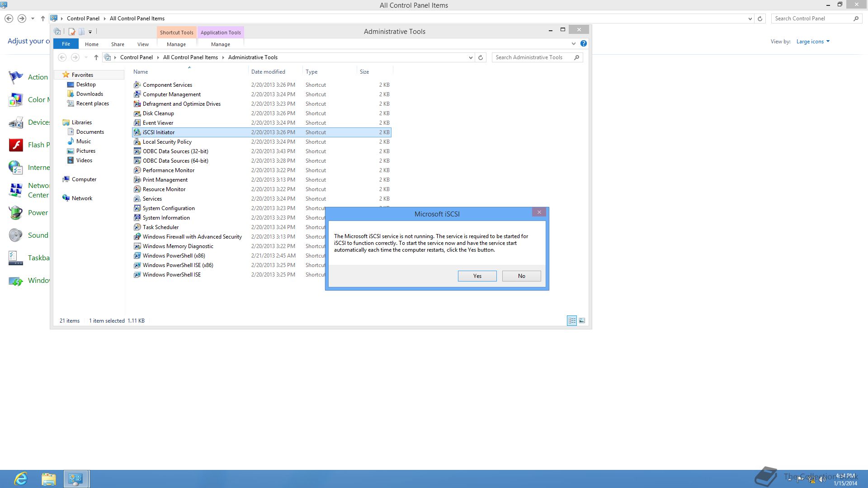Click the Search Administrative Tools field
The width and height of the screenshot is (868, 488).
[x=537, y=57]
